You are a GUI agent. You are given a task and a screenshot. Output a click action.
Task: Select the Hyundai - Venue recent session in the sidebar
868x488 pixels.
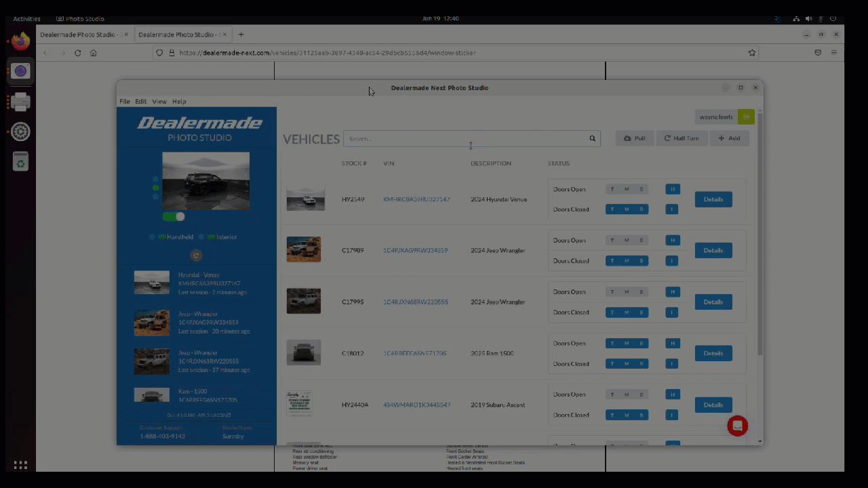(196, 283)
